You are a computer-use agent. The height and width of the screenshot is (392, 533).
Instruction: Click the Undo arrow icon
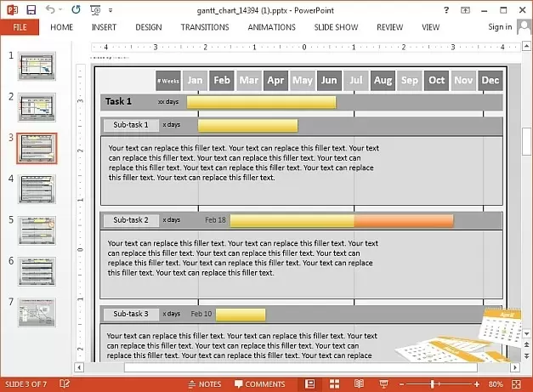point(50,10)
